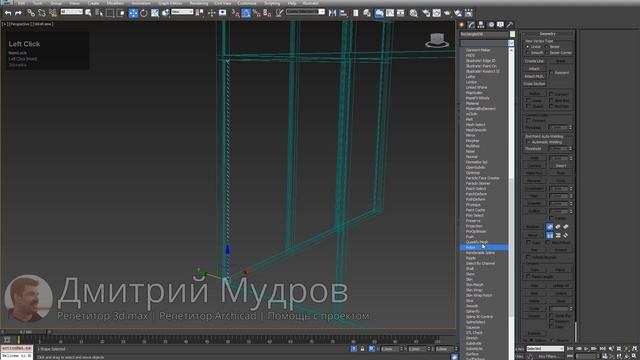640x360 pixels.
Task: Toggle the Percent Snap icon
Action: pos(256,13)
